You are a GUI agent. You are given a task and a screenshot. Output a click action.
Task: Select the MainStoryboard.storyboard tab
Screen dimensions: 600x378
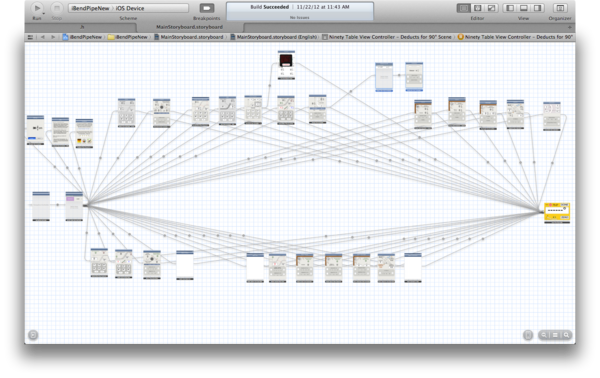[x=189, y=27]
